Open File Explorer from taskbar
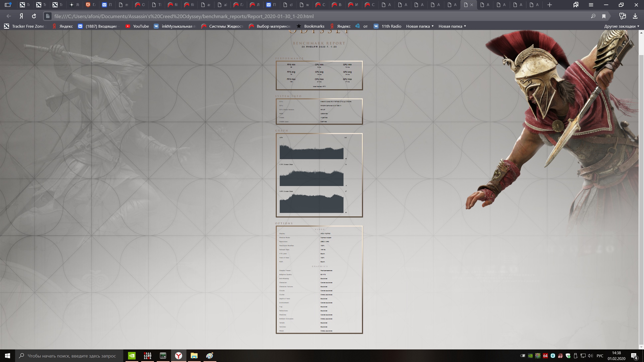 194,356
